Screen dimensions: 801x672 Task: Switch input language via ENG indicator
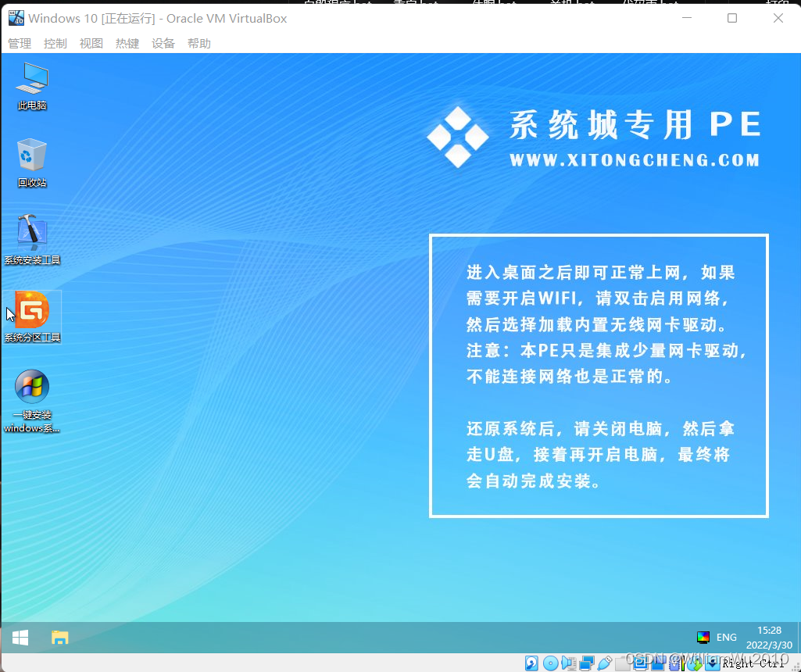[727, 638]
